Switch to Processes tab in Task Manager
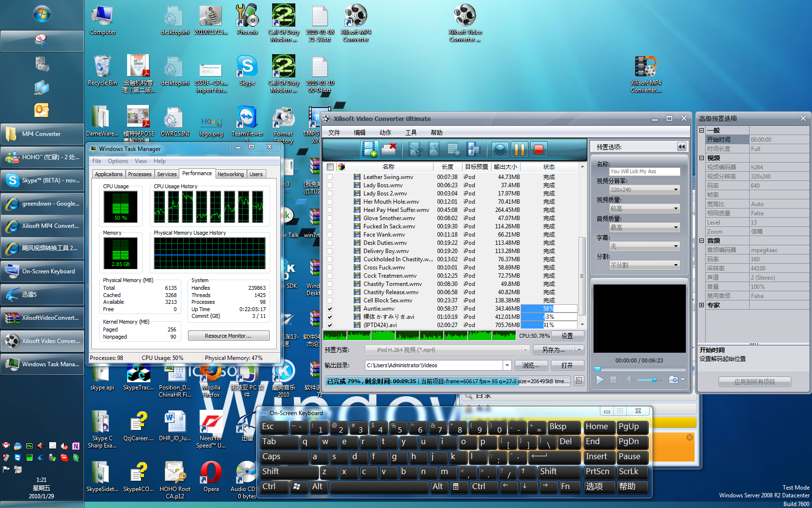Image resolution: width=812 pixels, height=508 pixels. tap(140, 174)
